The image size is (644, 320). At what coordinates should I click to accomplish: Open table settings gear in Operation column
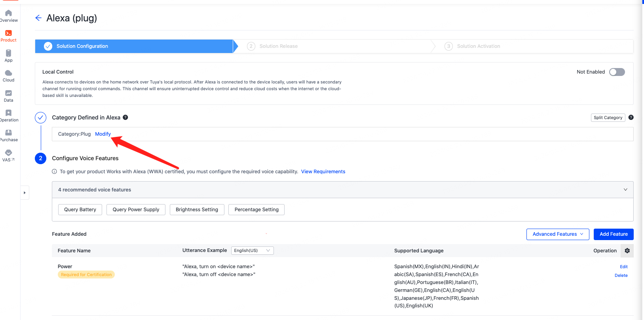[x=627, y=250]
